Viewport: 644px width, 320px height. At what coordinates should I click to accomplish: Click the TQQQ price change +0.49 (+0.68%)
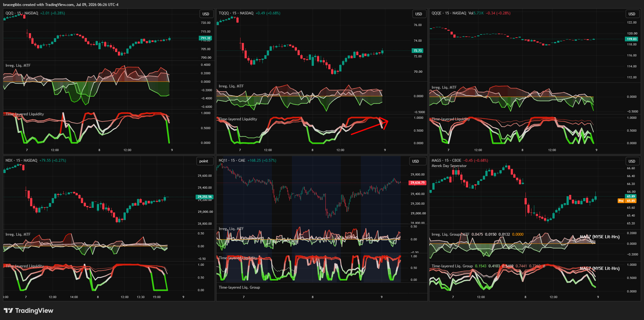[268, 13]
